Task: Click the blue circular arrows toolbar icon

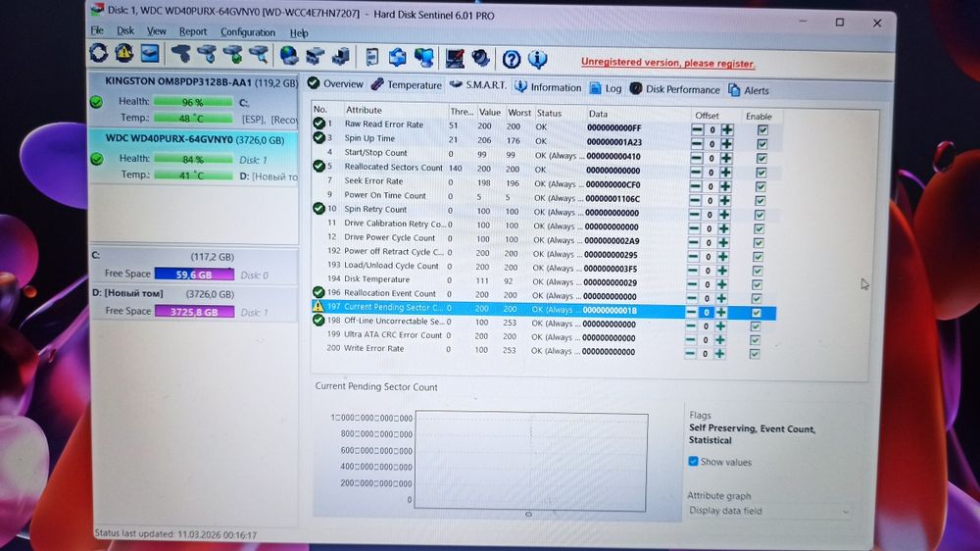Action: point(398,58)
